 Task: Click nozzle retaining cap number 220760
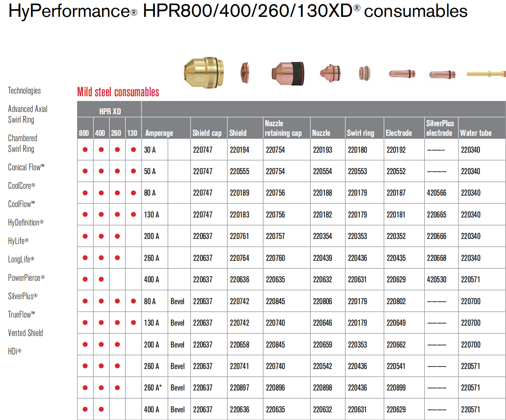pyautogui.click(x=276, y=258)
